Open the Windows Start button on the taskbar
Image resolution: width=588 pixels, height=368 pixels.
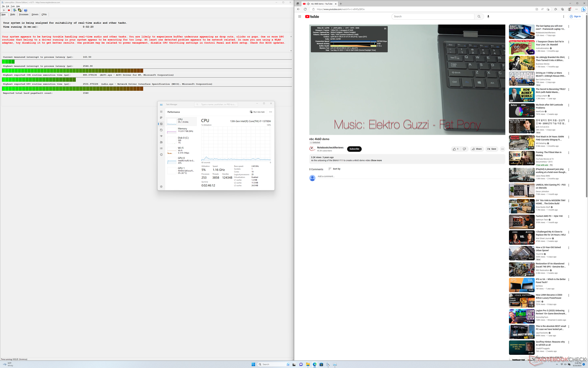click(x=253, y=364)
